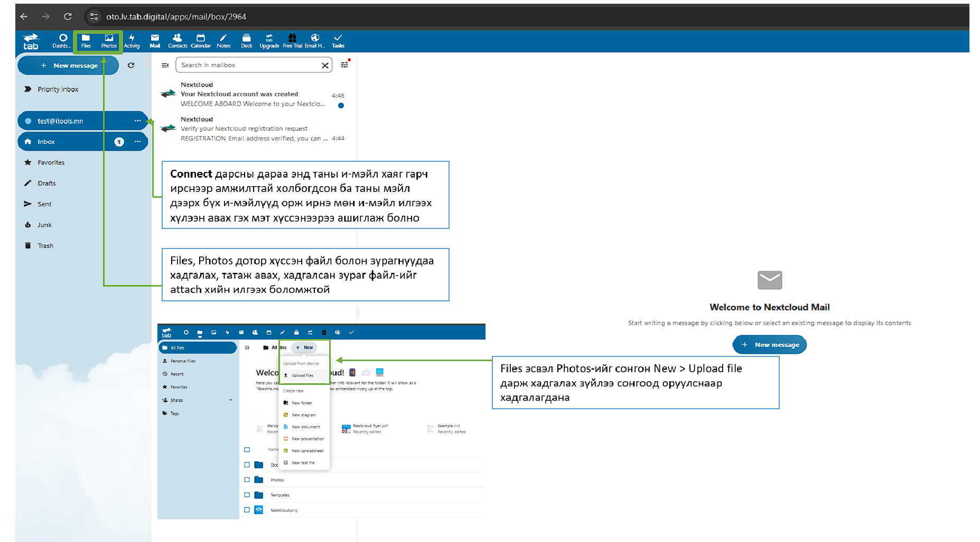The height and width of the screenshot is (542, 980).
Task: Click the + New button in the inset screenshot
Action: tap(304, 347)
